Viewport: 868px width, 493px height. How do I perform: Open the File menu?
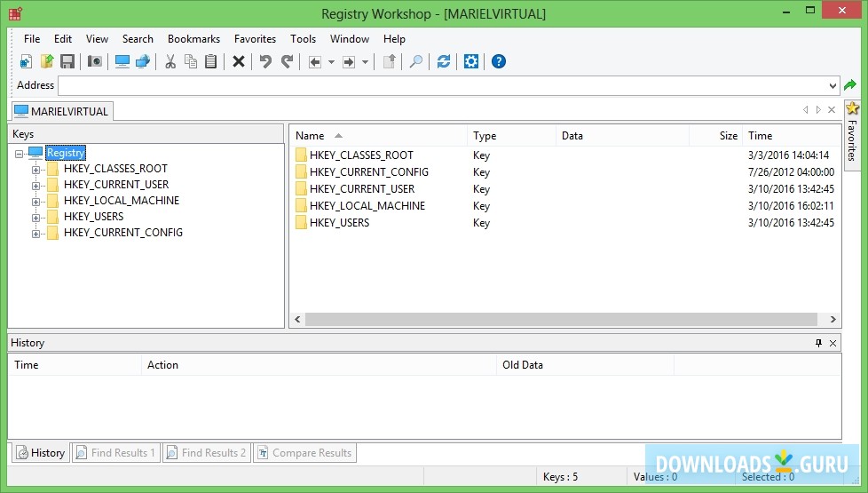[x=32, y=39]
